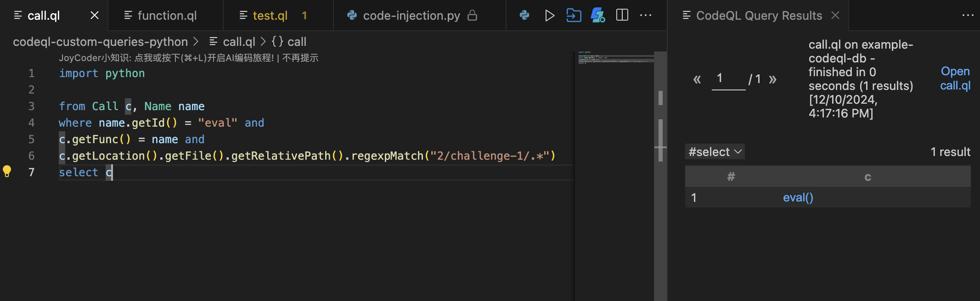Close the CodeQL Query Results tab
The height and width of the screenshot is (301, 980).
click(x=835, y=16)
